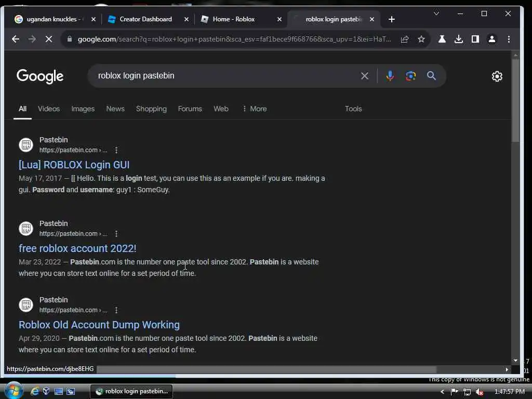Click the padlock site info icon
The image size is (532, 399).
pos(70,39)
